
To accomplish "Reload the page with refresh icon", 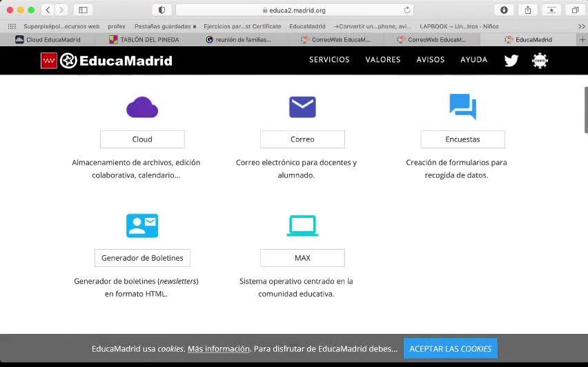I will [407, 10].
